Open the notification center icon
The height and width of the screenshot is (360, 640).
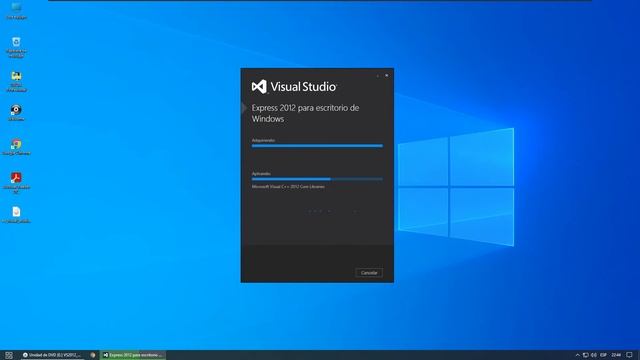[630, 355]
